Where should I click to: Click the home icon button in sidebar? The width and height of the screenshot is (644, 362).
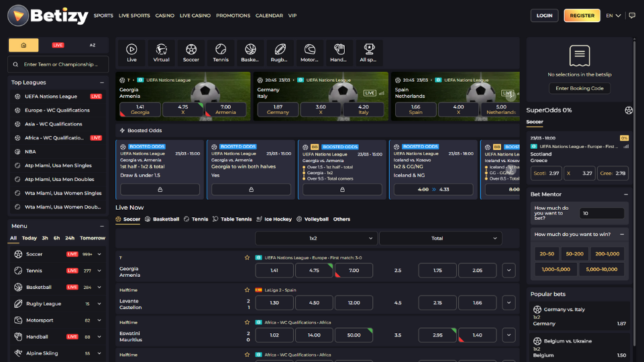(x=23, y=45)
